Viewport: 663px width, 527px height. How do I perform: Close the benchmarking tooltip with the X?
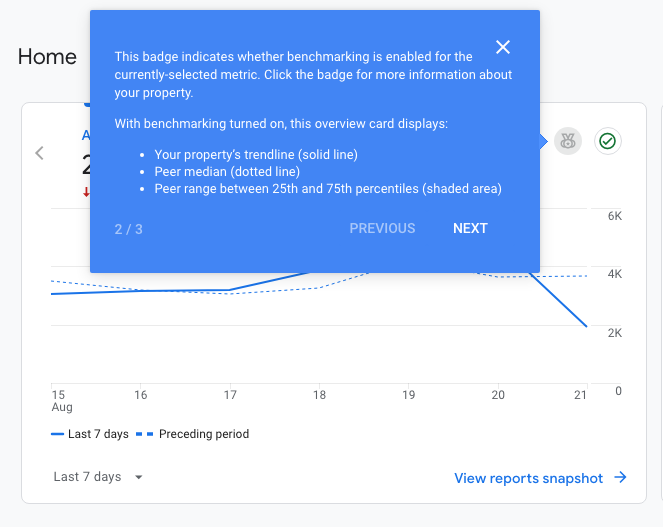click(x=503, y=47)
